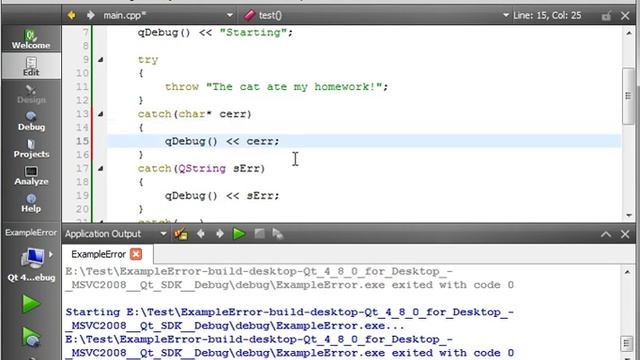Click the qDebug() << sErr; line
640x360 pixels.
(222, 196)
